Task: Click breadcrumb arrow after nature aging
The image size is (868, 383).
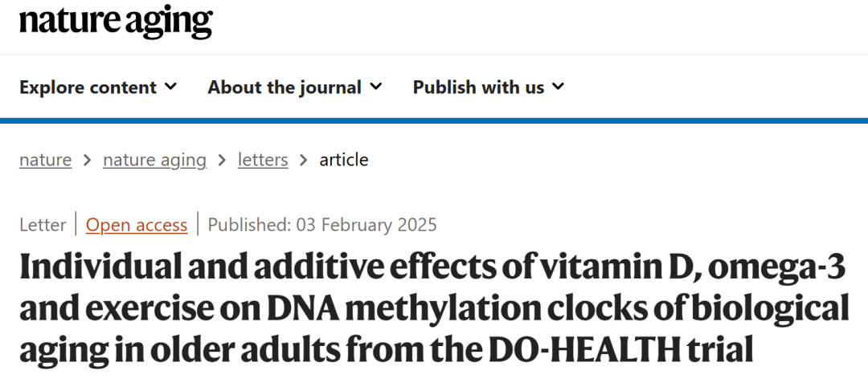Action: pos(222,161)
